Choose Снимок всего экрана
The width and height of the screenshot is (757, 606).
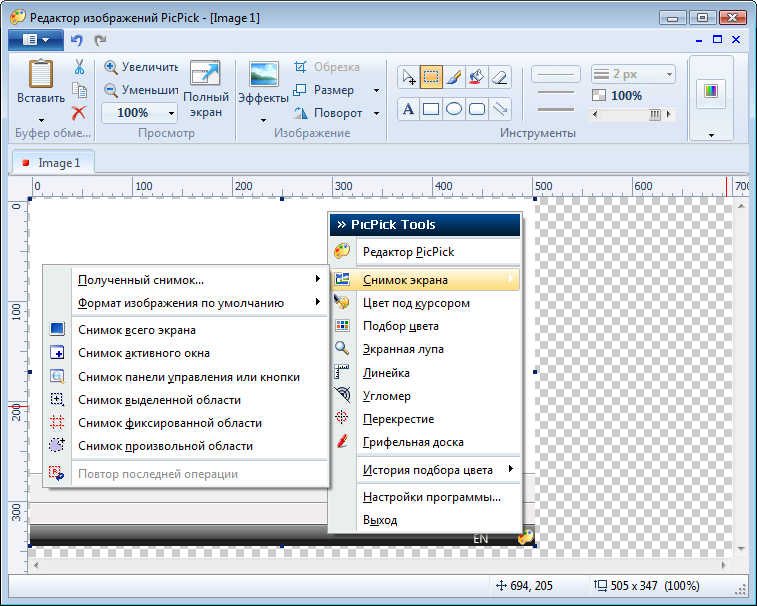[186, 330]
